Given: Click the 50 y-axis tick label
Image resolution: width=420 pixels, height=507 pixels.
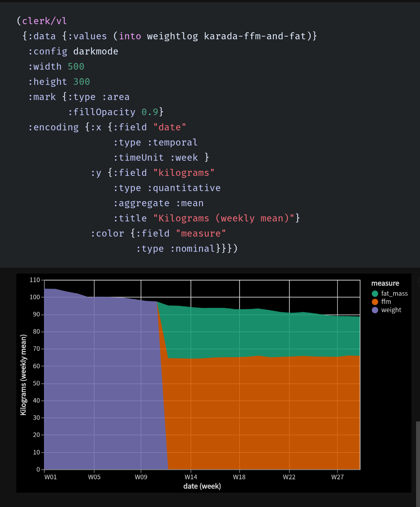Looking at the screenshot, I should 36,383.
